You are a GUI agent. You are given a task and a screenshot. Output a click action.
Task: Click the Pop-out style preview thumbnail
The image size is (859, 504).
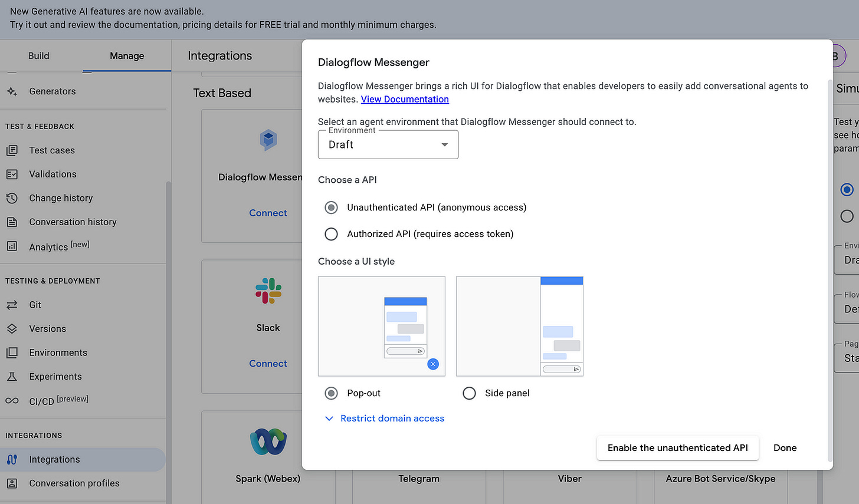(382, 326)
